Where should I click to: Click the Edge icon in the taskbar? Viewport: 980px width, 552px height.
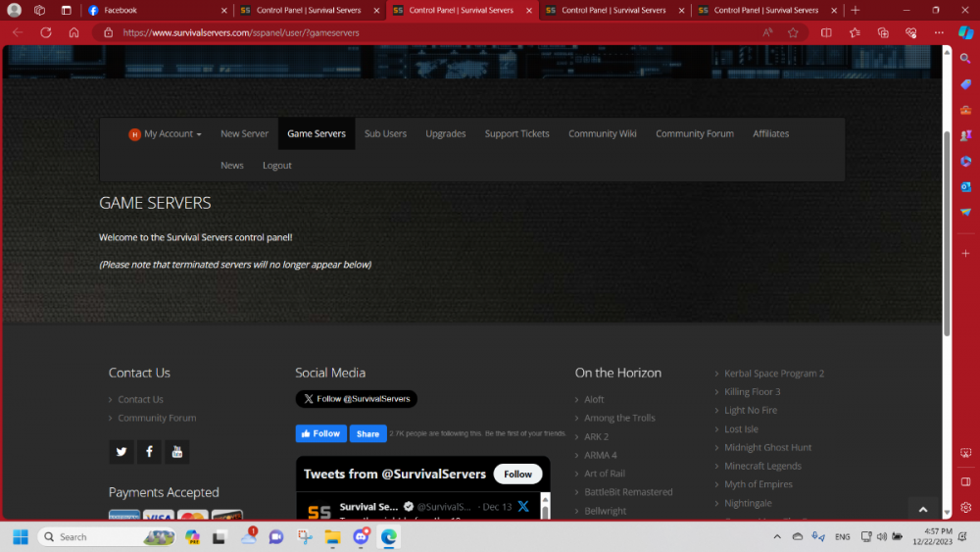[x=388, y=536]
